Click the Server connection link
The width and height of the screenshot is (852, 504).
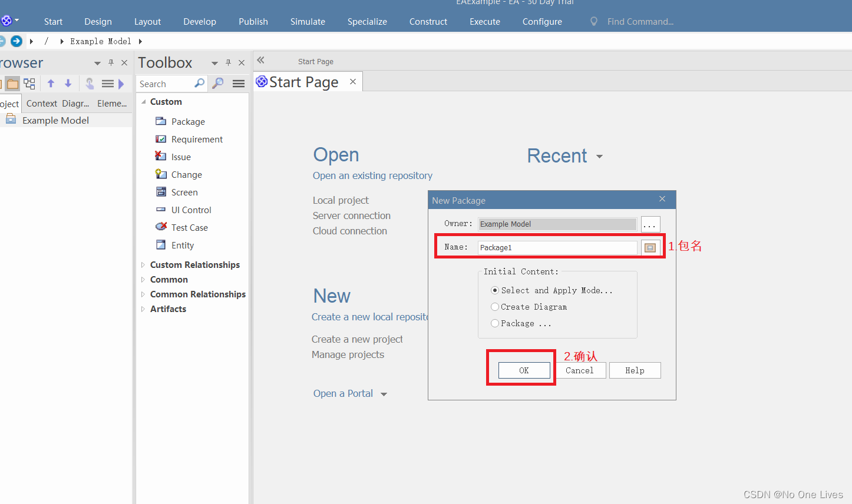(x=351, y=215)
